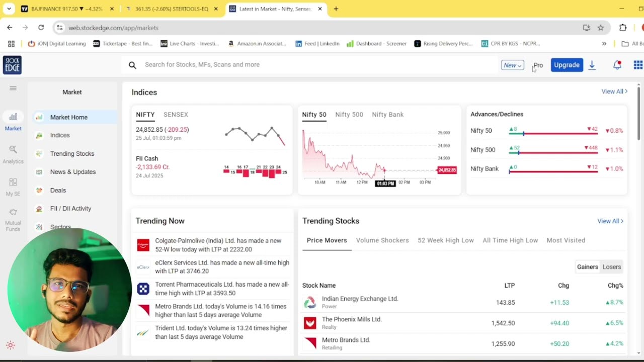The width and height of the screenshot is (644, 362).
Task: Show more bookmarks chevron
Action: (x=604, y=44)
